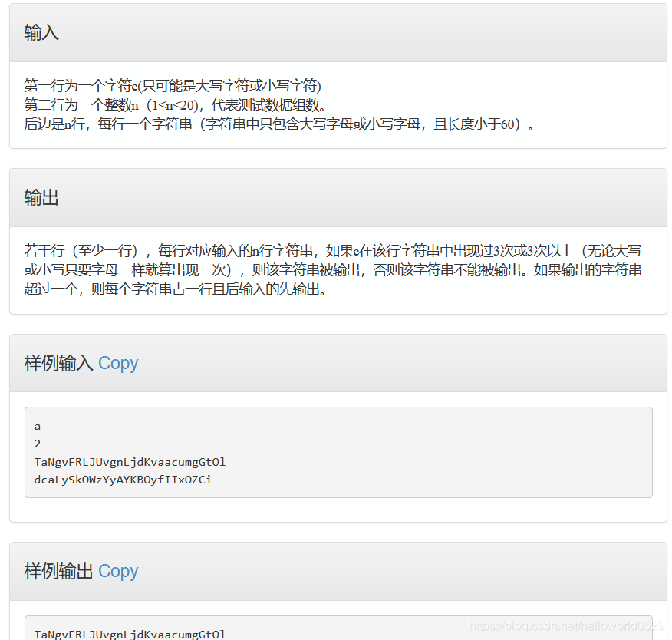Viewport: 672px width, 640px height.
Task: Click the line starting 第一行为一个字符c
Action: pos(173,86)
